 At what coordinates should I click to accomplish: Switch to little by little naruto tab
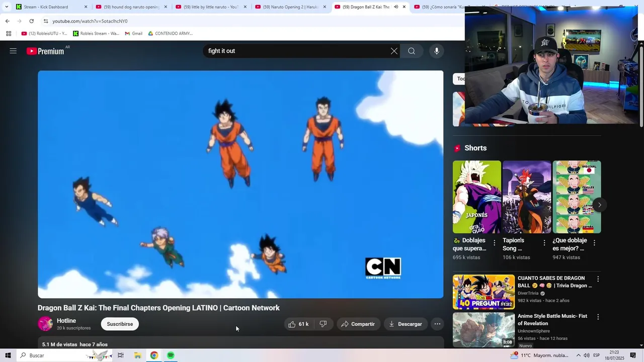[211, 7]
